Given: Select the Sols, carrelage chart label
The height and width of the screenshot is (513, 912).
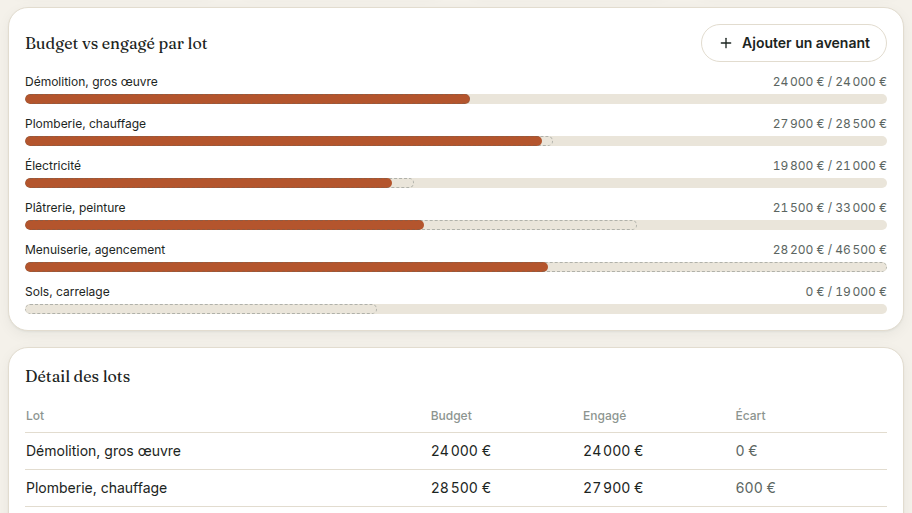Looking at the screenshot, I should coord(67,291).
